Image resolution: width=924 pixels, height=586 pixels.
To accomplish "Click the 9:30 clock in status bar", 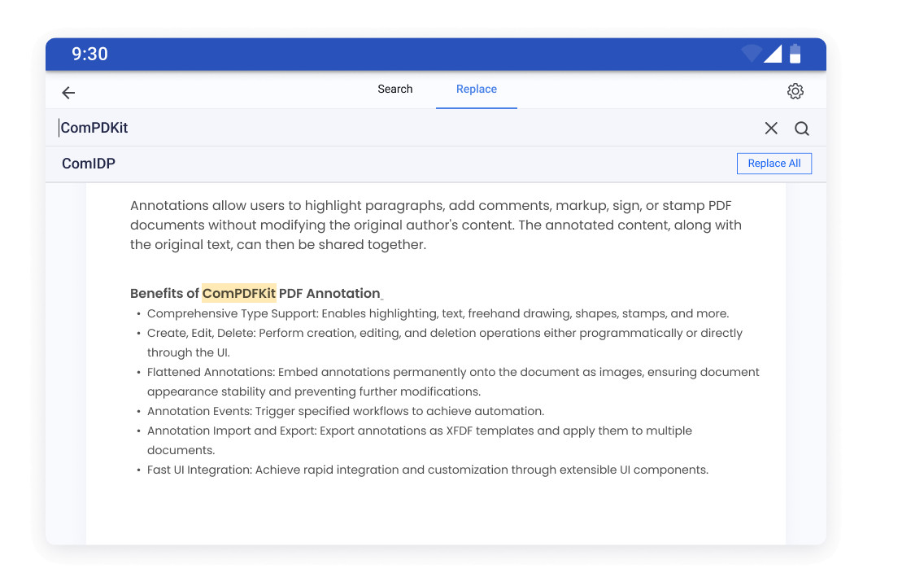I will (x=89, y=55).
